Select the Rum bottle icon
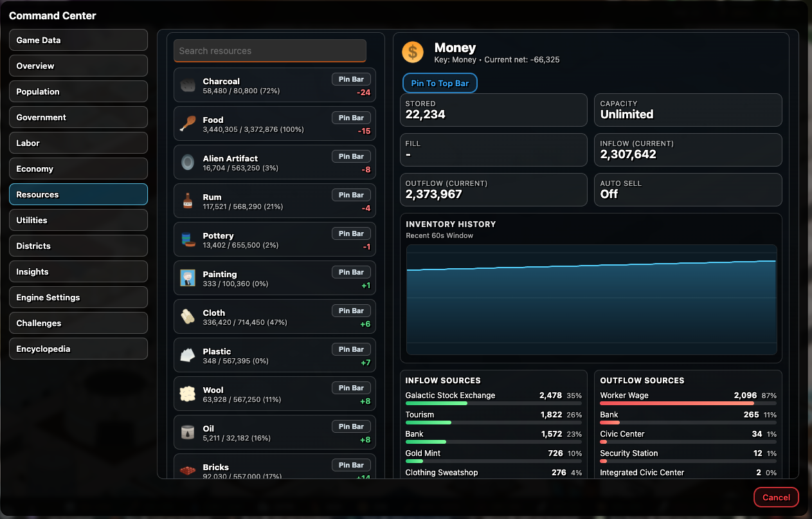812x519 pixels. tap(188, 201)
